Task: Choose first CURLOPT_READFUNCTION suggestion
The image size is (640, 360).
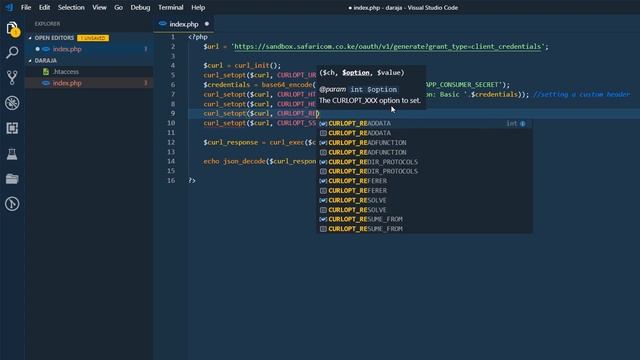Action: pos(424,142)
